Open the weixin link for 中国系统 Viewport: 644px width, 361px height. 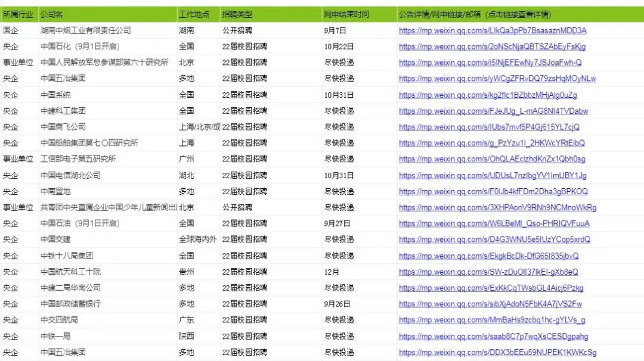tap(488, 95)
